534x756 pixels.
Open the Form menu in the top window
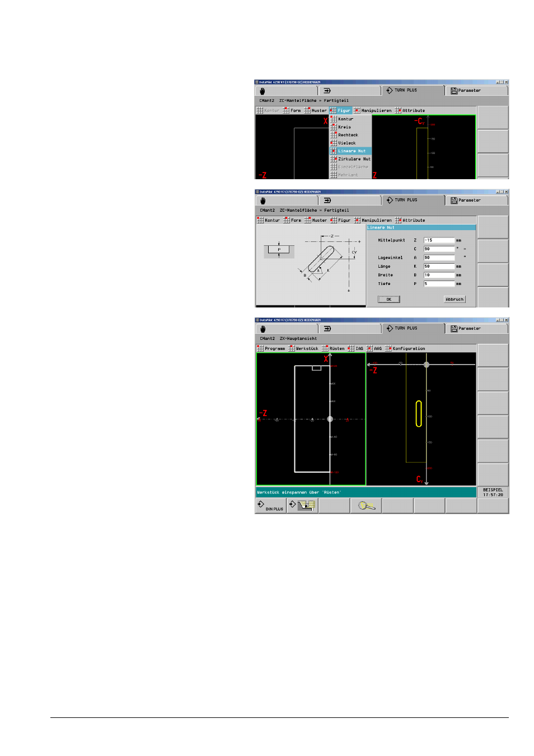292,110
